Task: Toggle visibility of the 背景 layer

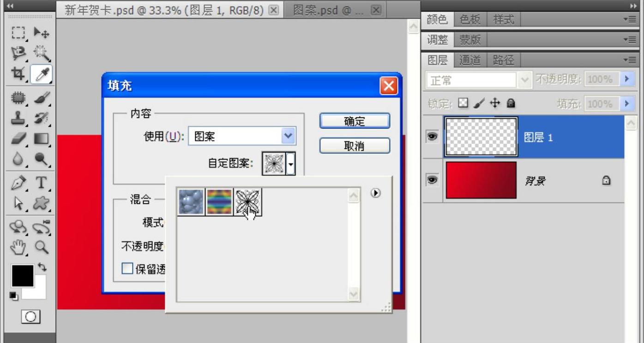Action: (x=432, y=181)
